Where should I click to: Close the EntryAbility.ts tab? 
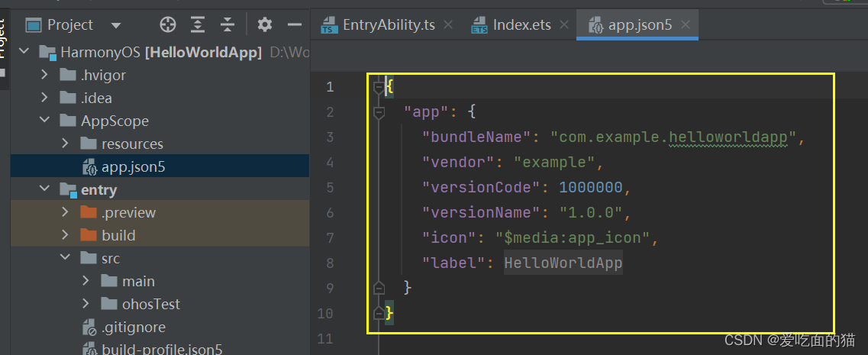[x=448, y=25]
